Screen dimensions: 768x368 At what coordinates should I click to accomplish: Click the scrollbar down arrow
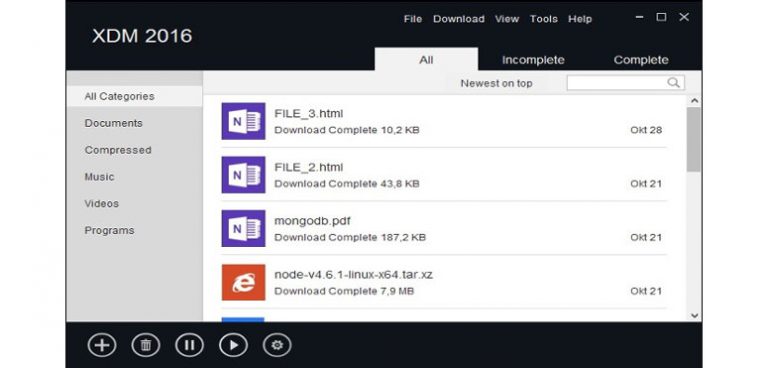tap(694, 316)
